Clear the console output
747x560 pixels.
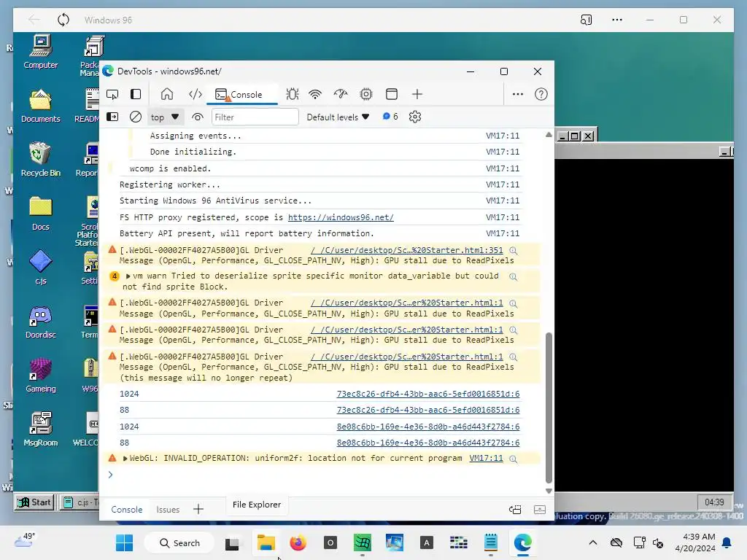point(135,117)
